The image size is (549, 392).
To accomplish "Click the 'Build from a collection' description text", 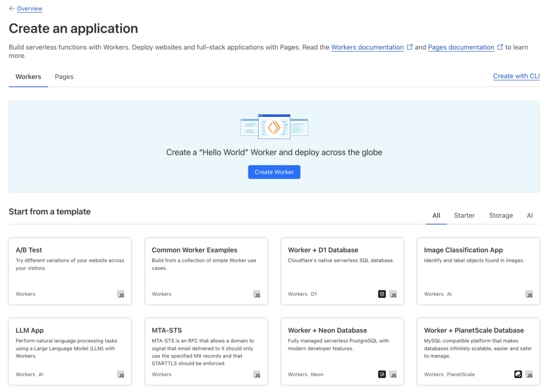I will click(204, 264).
